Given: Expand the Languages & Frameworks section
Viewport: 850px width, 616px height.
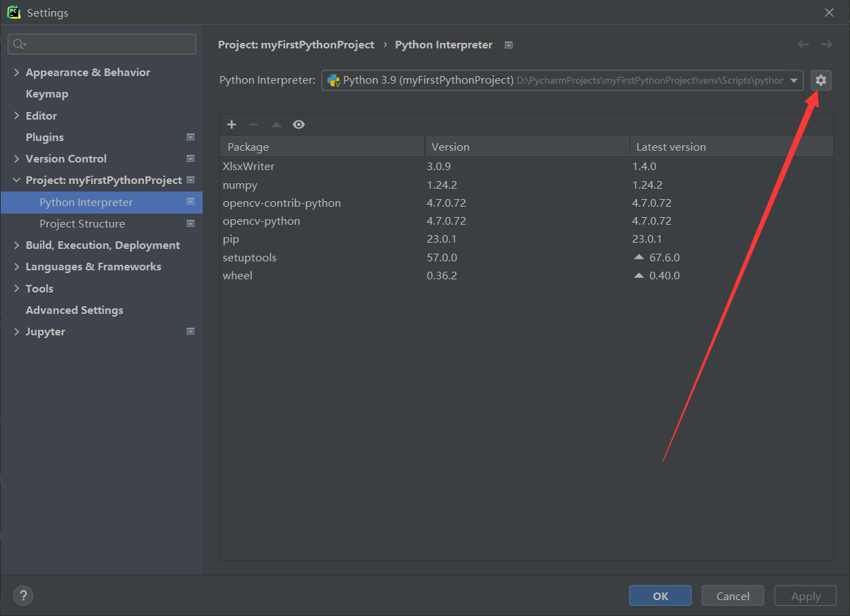Looking at the screenshot, I should coord(16,266).
